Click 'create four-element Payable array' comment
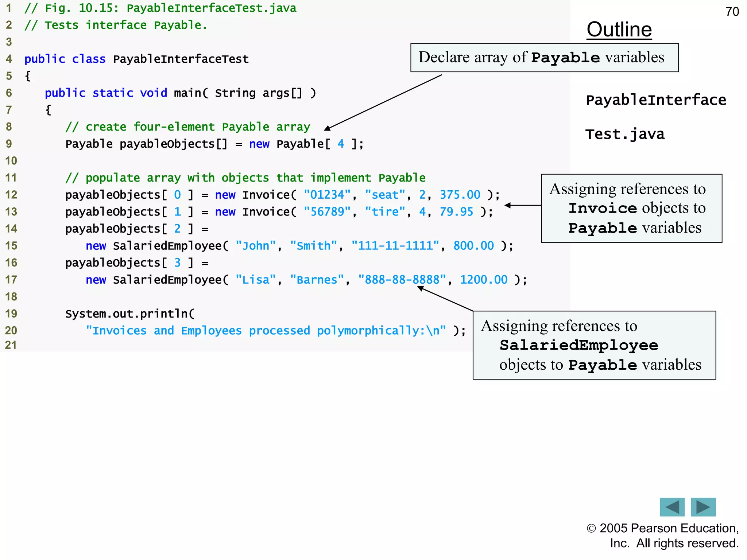The image size is (747, 560). click(187, 127)
